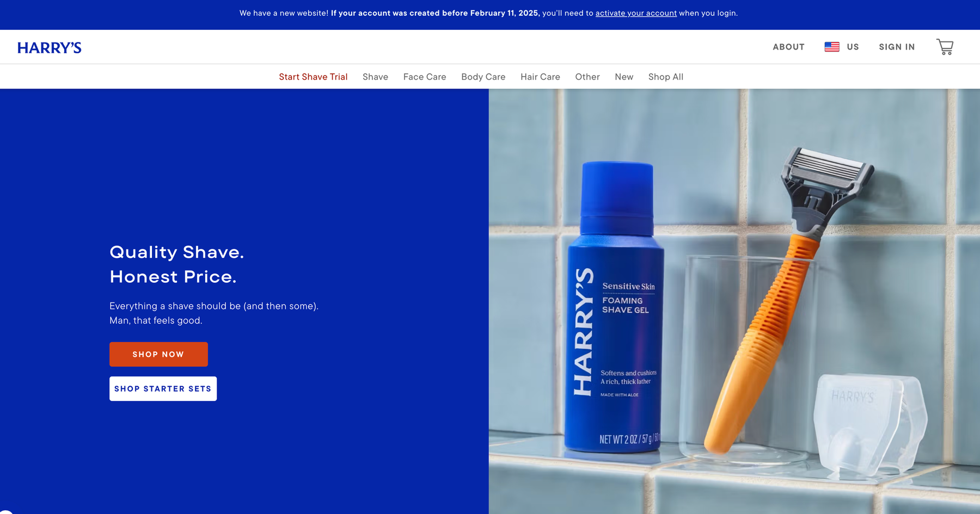Click the shave gel can image
Viewport: 980px width, 514px height.
coord(614,307)
